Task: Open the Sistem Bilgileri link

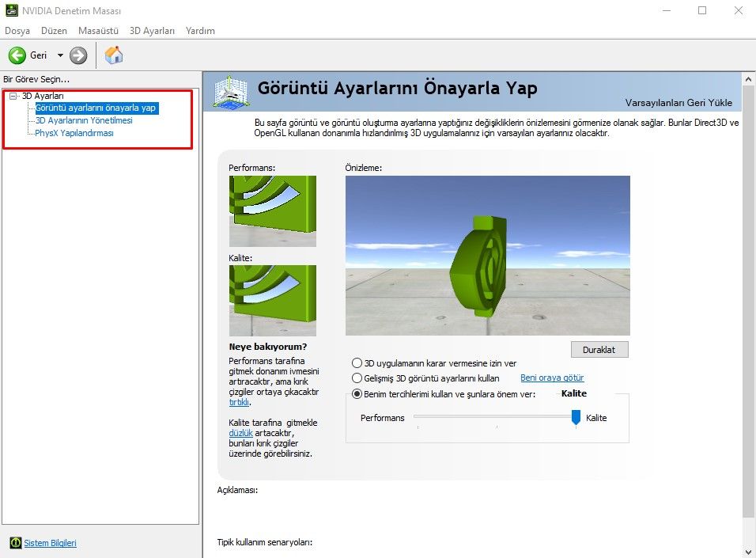Action: 50,543
